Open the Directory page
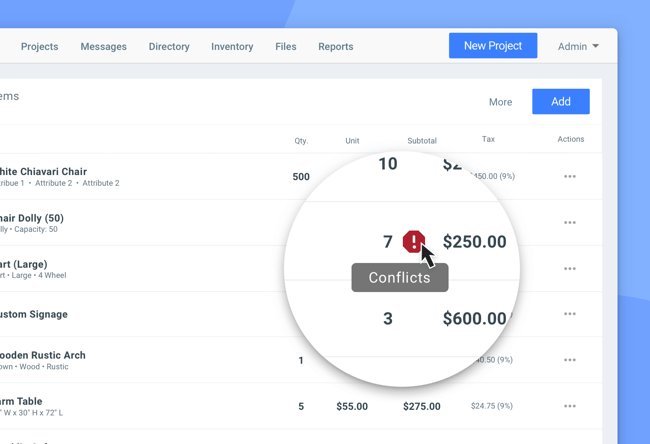Viewport: 650px width, 444px height. (169, 46)
